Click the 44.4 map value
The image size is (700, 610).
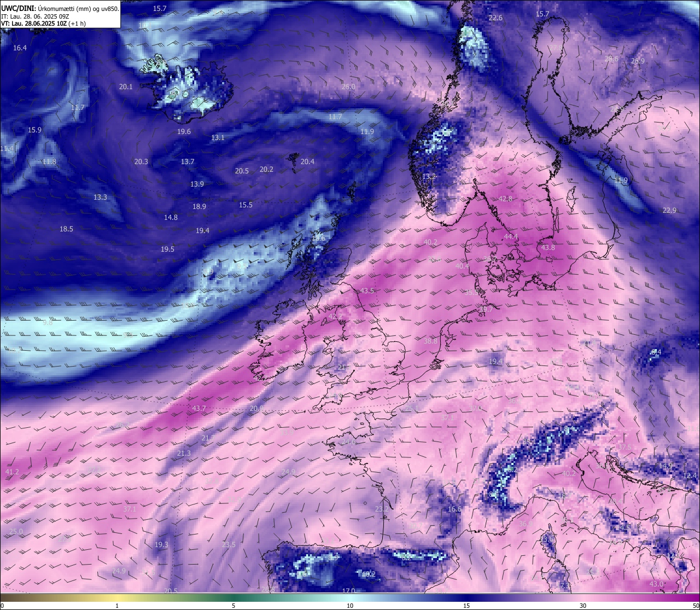511,237
